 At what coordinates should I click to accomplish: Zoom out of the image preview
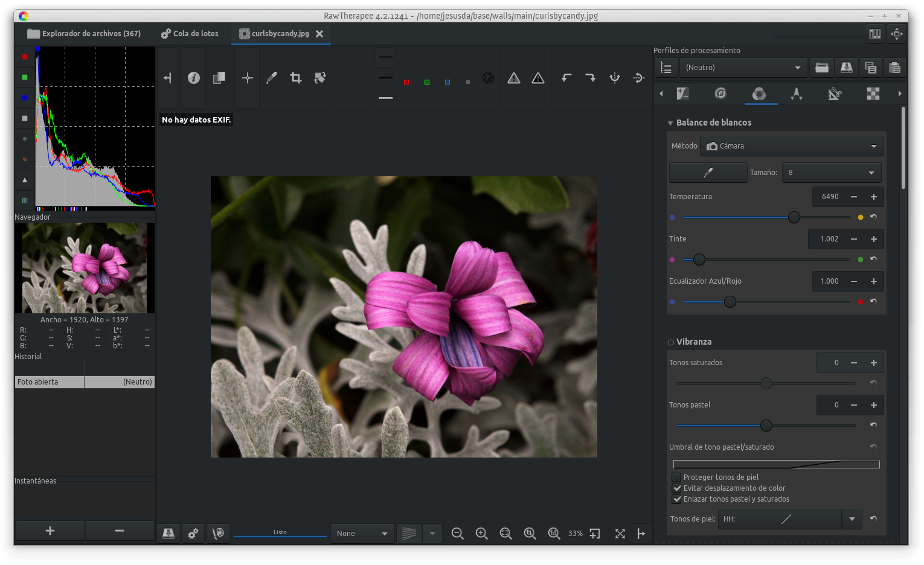point(457,534)
